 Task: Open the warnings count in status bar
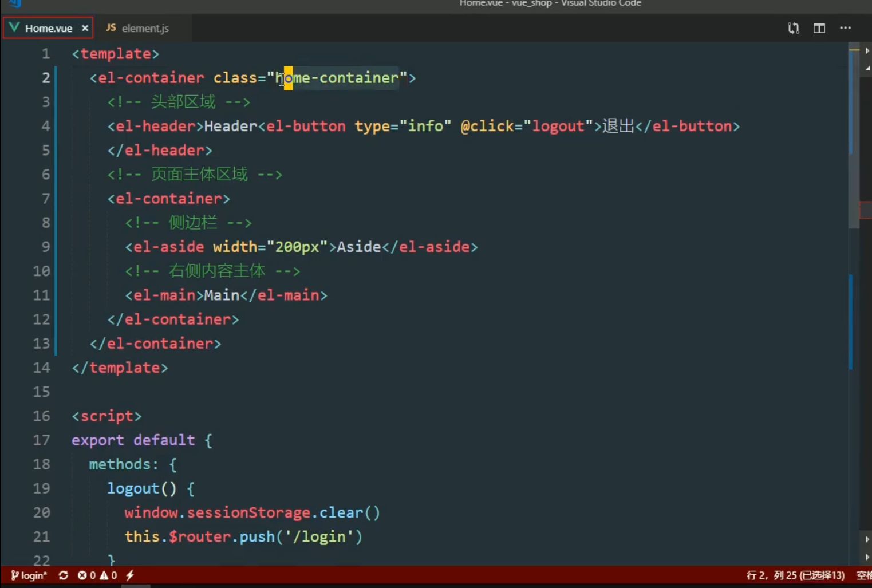pos(108,575)
